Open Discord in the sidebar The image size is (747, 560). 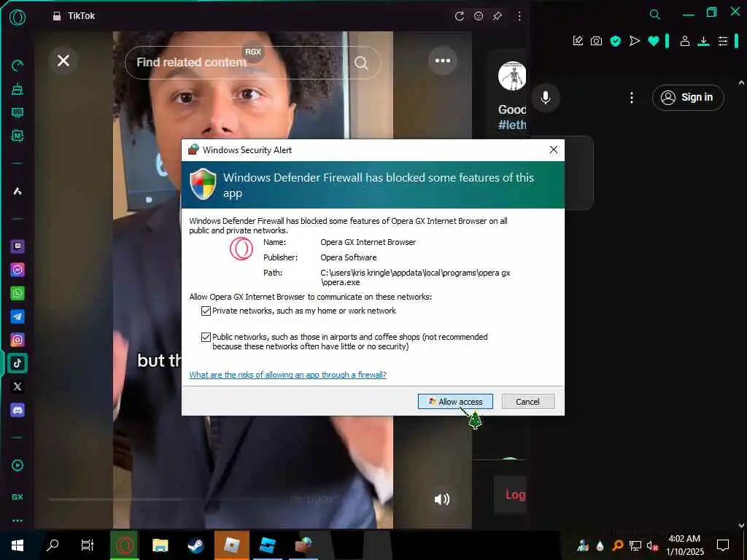pos(18,410)
